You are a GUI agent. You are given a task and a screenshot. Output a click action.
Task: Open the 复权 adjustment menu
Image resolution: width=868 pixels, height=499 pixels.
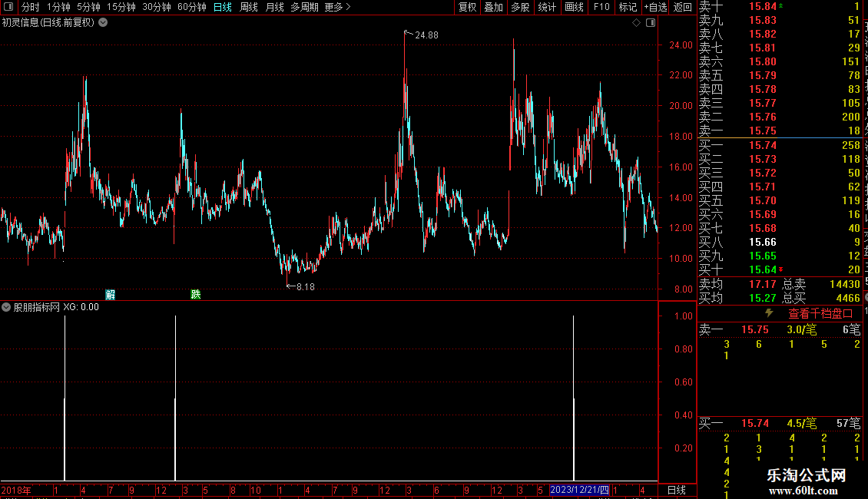click(x=467, y=7)
